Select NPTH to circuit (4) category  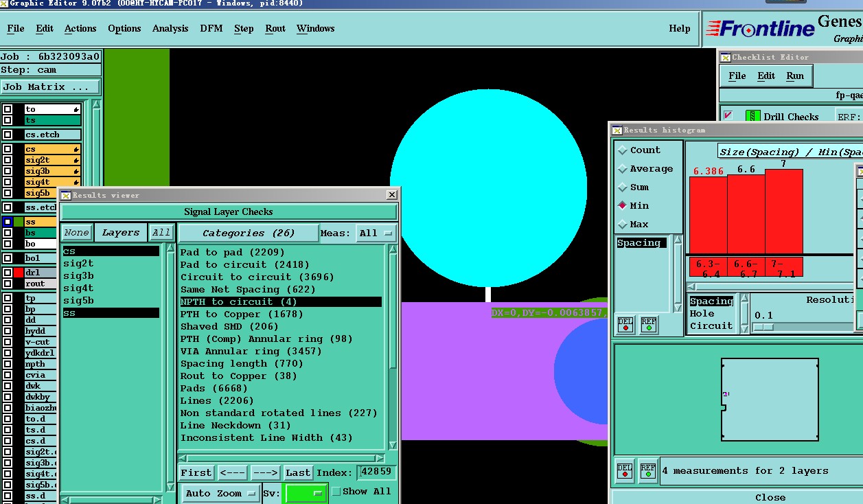280,301
